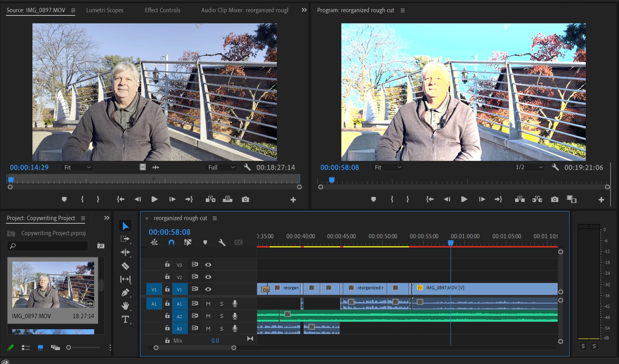Close reorganized rough cut sequence tab

pyautogui.click(x=147, y=219)
